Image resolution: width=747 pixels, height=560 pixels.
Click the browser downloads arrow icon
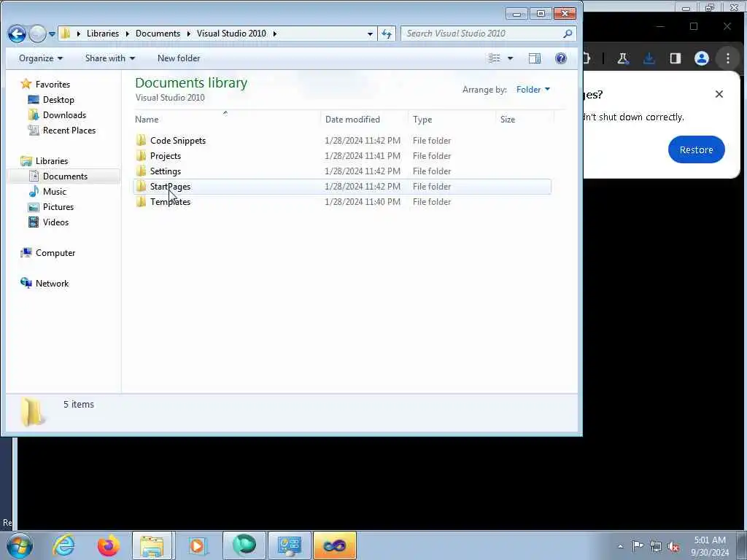pos(649,58)
